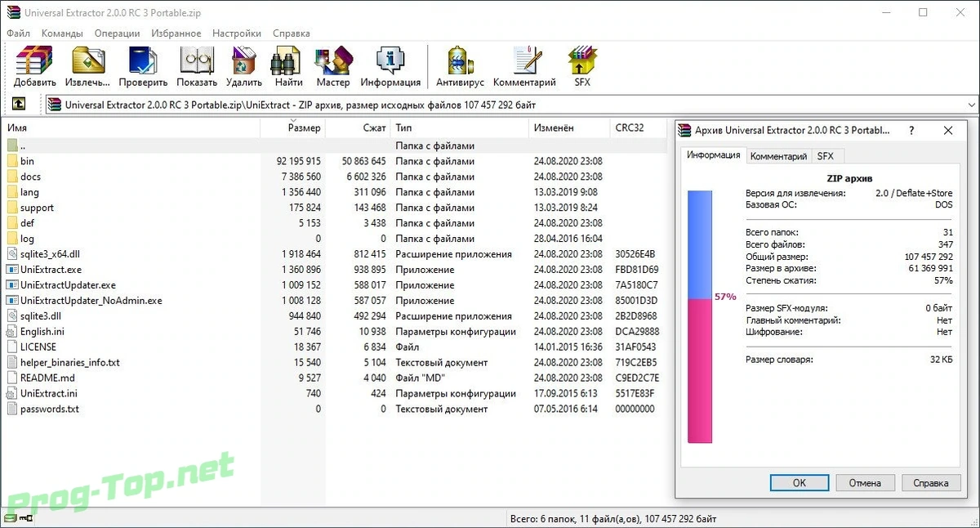Open the Избранное menu
The height and width of the screenshot is (528, 980).
point(176,34)
